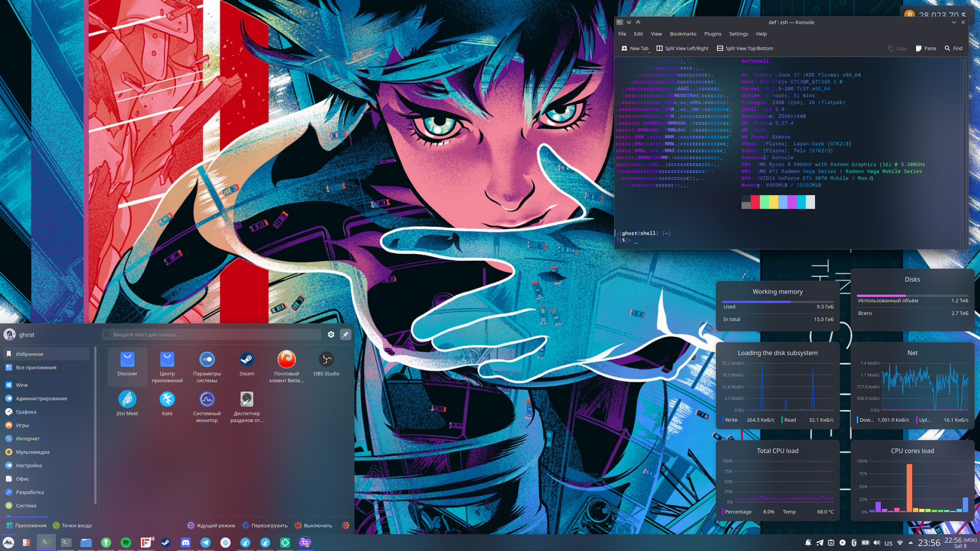Click Spotify icon in taskbar
The height and width of the screenshot is (551, 980).
(x=126, y=542)
